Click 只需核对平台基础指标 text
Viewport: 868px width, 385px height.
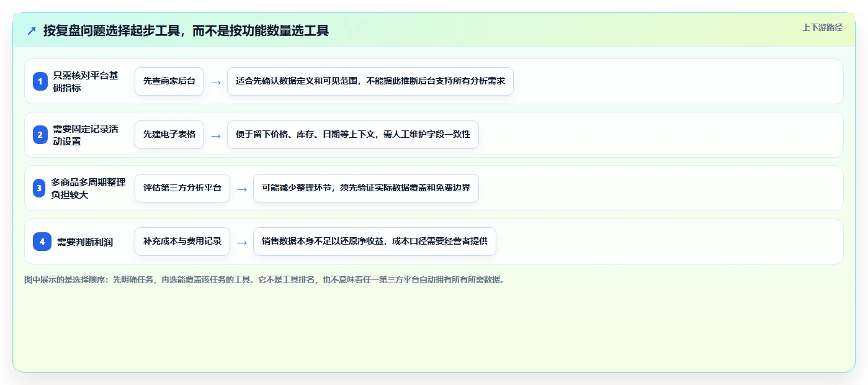click(86, 81)
